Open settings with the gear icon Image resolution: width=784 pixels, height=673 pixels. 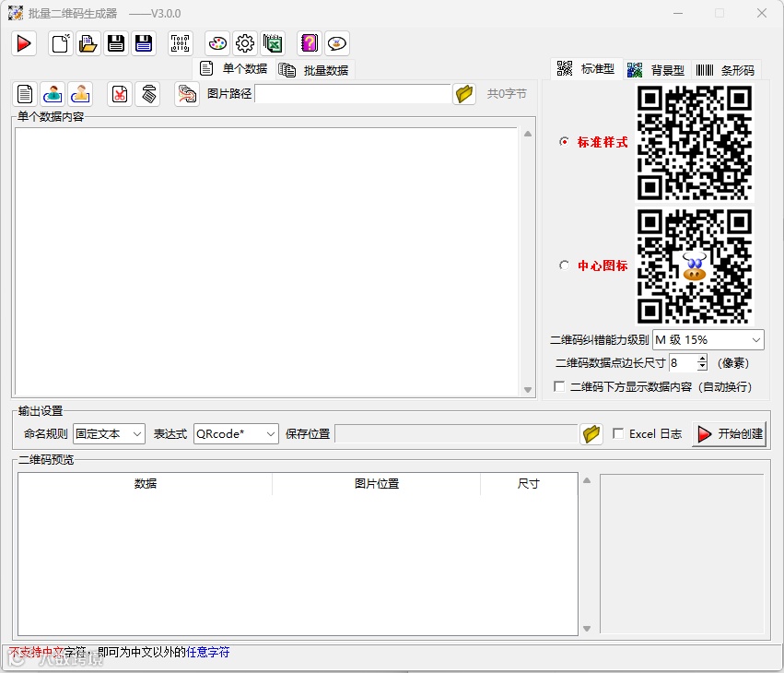click(245, 43)
